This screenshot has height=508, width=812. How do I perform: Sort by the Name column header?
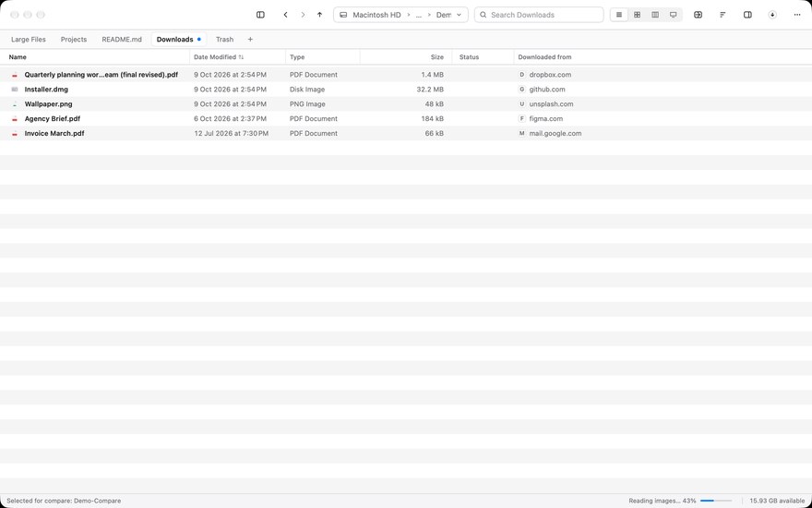pos(95,57)
